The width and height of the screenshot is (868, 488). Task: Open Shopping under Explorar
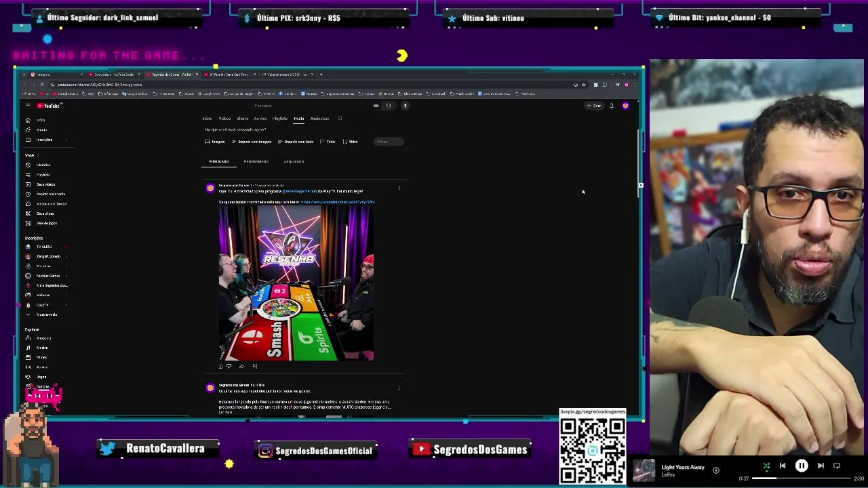coord(43,338)
